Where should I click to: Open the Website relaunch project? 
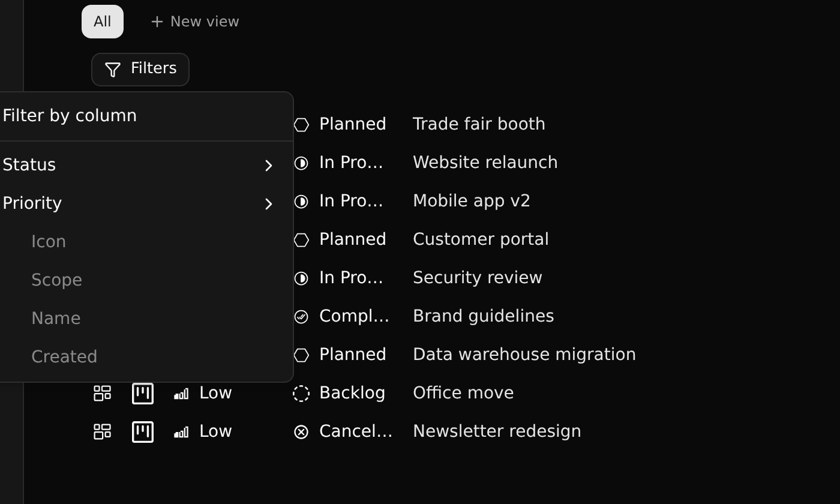[485, 162]
